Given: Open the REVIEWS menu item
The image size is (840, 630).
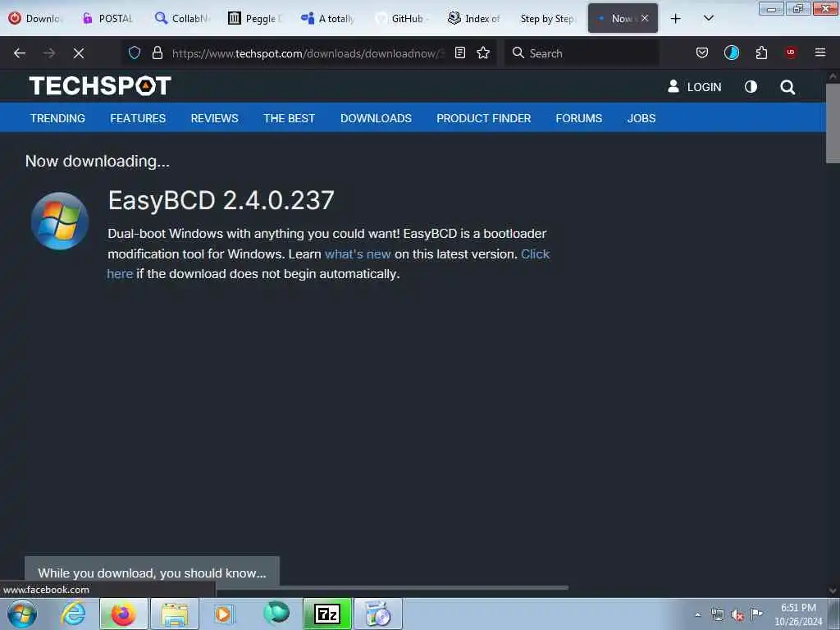Looking at the screenshot, I should pyautogui.click(x=214, y=118).
